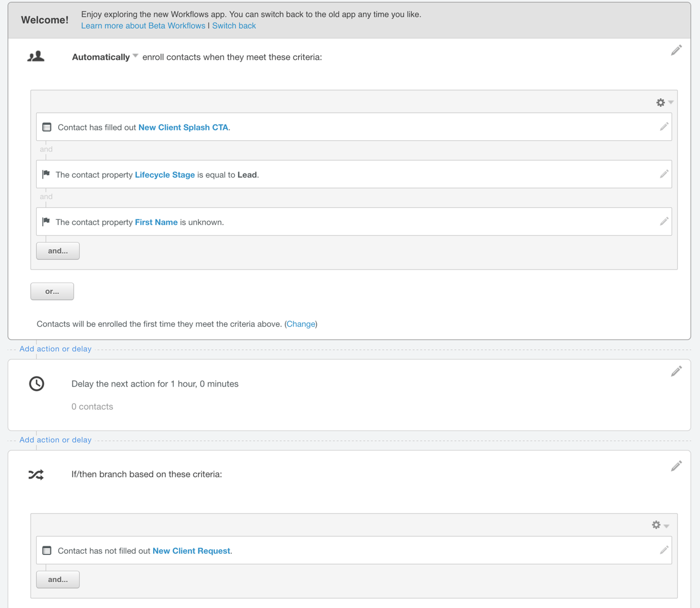
Task: Edit the Lifecycle Stage criterion
Action: tap(664, 174)
